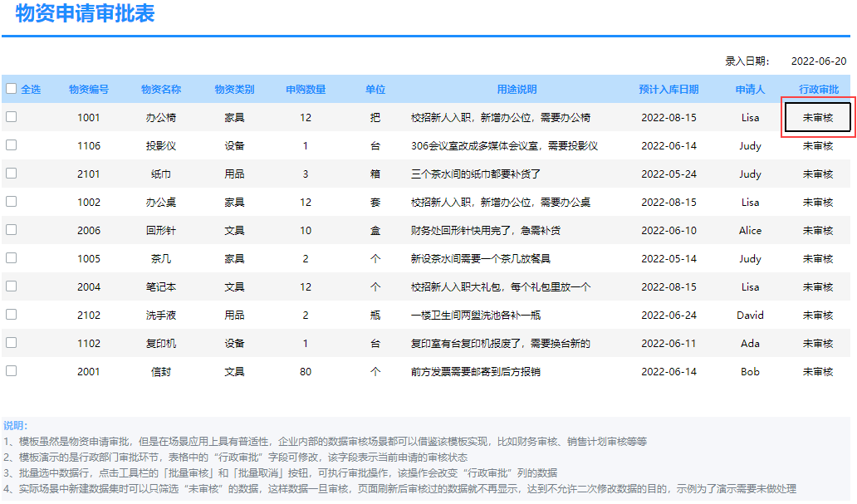
Task: Click the description 三个茶水间的纸巾都要补货了
Action: 476,174
